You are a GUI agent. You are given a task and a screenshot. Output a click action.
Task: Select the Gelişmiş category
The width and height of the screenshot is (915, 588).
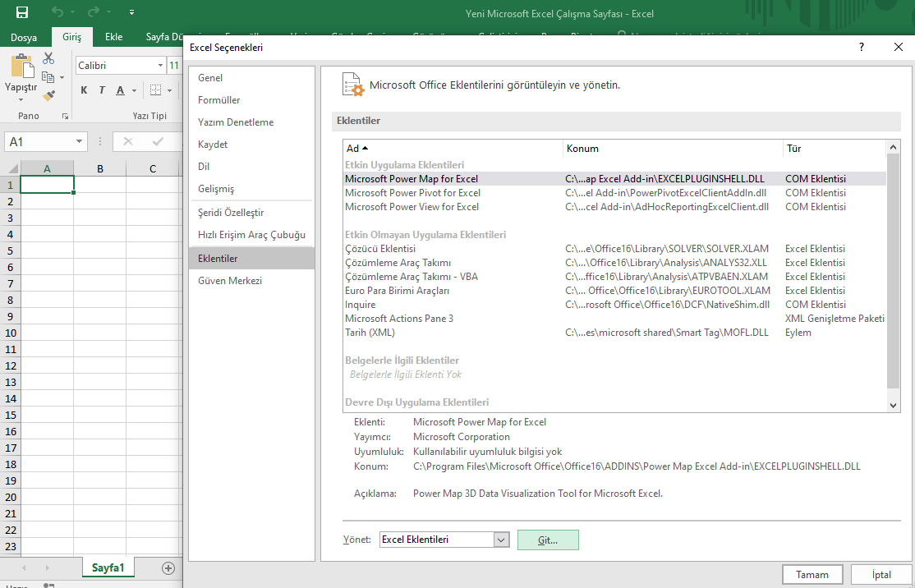pyautogui.click(x=251, y=188)
